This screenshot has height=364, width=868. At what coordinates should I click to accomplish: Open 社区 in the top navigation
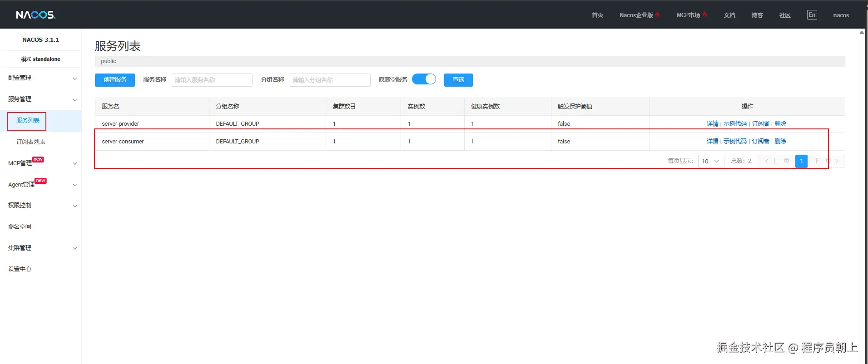(785, 15)
